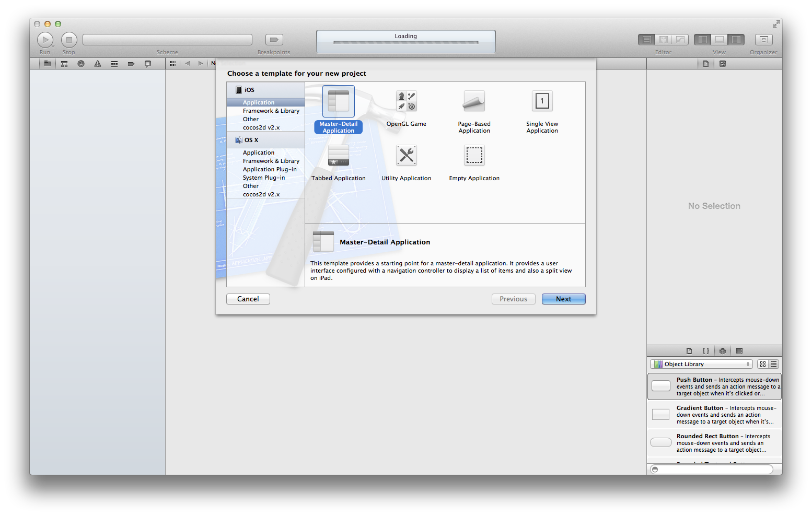Open the related files grid menu

click(x=172, y=64)
